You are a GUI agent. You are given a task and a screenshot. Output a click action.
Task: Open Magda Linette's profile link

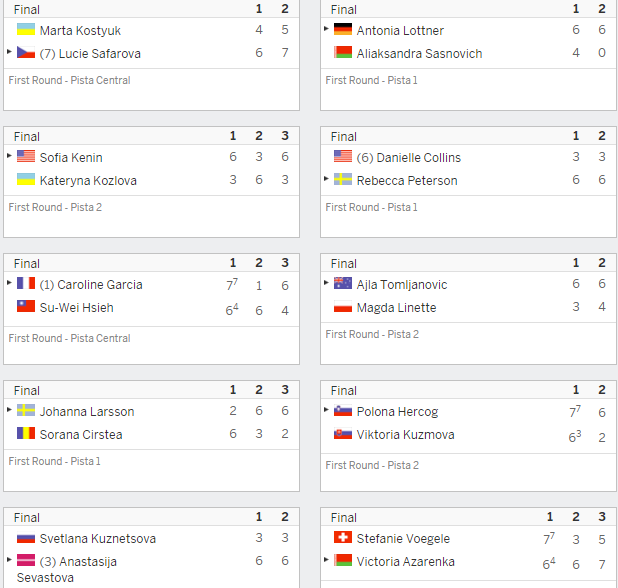point(396,307)
